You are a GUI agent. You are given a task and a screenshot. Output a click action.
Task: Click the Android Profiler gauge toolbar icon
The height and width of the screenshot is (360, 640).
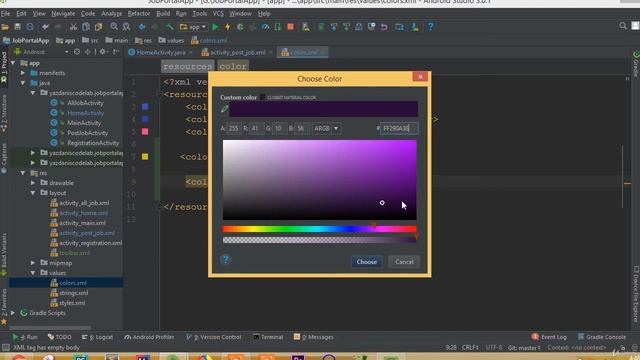(x=265, y=27)
